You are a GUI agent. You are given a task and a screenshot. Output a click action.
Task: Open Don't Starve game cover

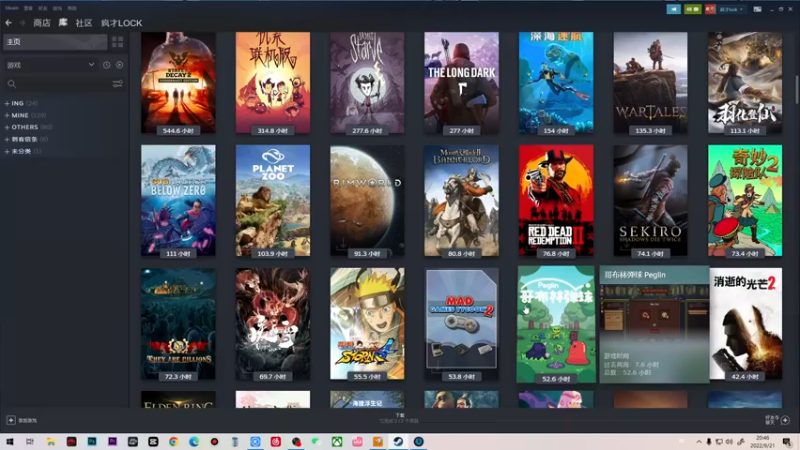tap(367, 83)
